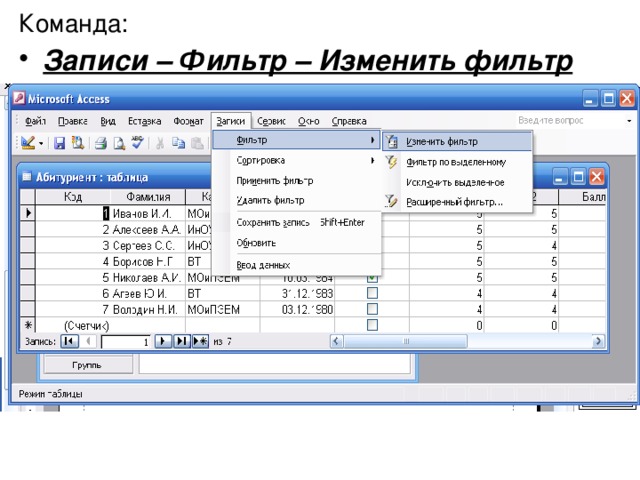
Task: Open the Сервис menu
Action: coord(271,121)
